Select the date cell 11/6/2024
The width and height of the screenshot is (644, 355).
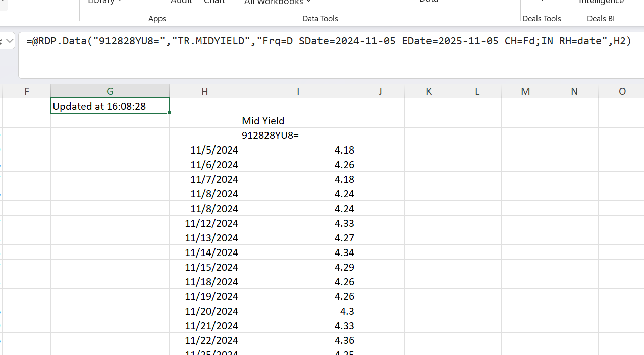click(x=204, y=165)
